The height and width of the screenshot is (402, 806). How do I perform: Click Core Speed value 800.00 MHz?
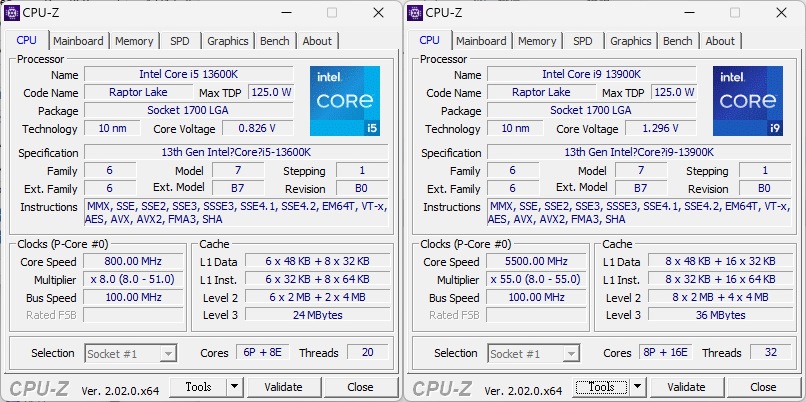tap(133, 261)
